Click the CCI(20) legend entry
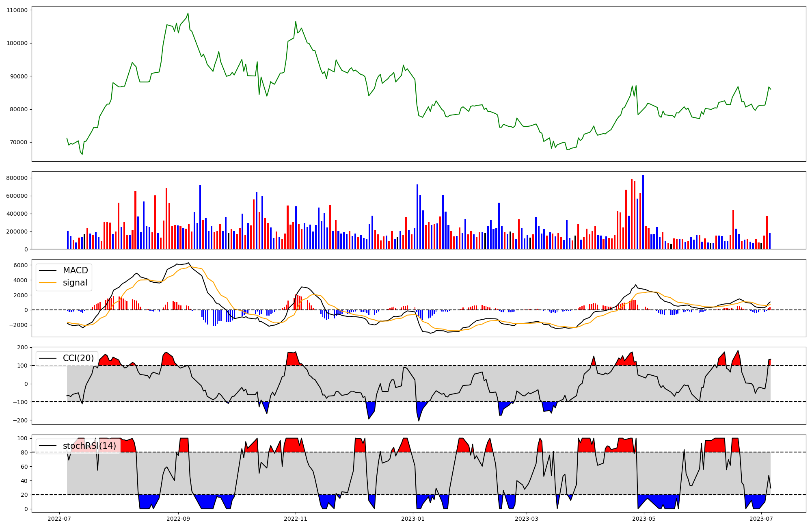This screenshot has width=812, height=528. [78, 358]
